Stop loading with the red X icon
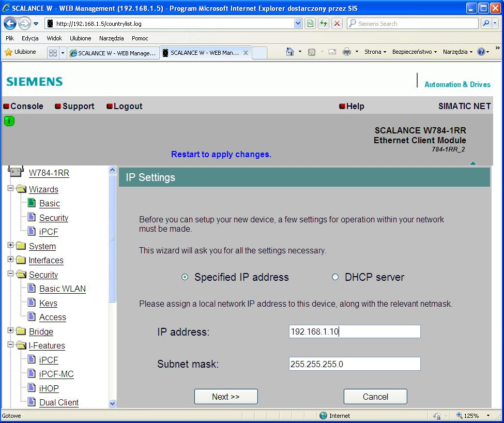This screenshot has height=423, width=504. (337, 23)
